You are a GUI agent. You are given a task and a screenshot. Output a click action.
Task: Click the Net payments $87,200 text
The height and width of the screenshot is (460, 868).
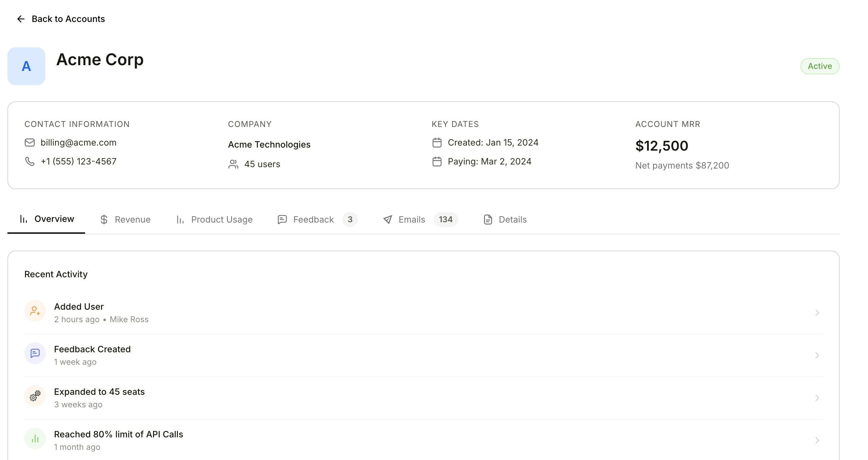(x=682, y=165)
